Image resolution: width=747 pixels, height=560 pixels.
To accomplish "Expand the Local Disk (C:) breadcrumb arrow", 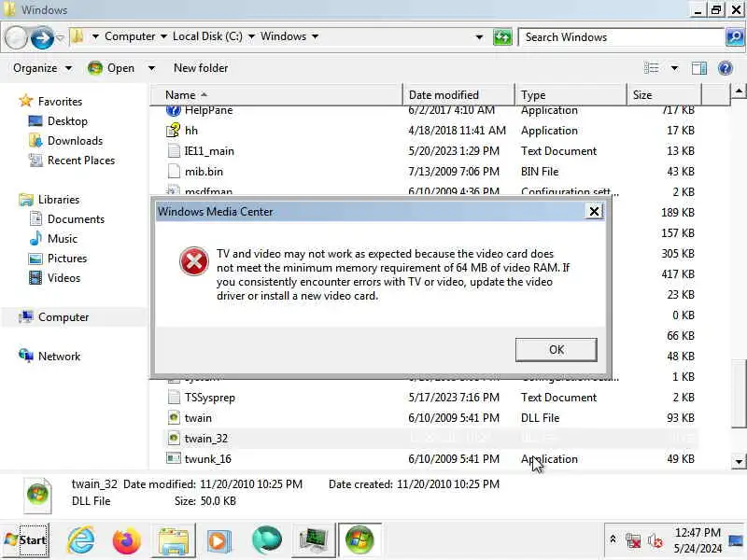I will click(251, 36).
